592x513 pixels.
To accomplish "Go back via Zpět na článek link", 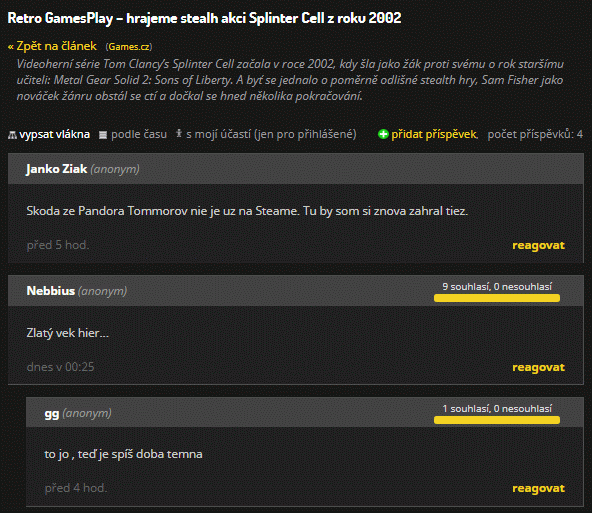I will tap(52, 46).
